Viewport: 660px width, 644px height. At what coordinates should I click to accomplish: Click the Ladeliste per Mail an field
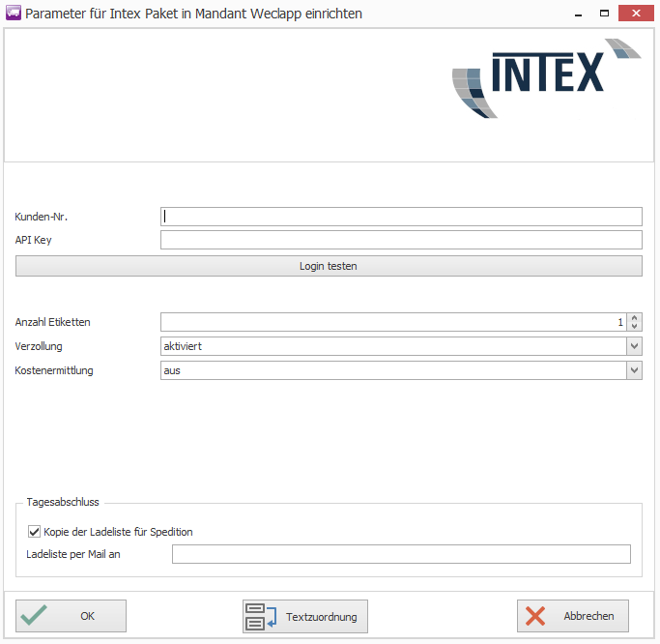click(401, 554)
